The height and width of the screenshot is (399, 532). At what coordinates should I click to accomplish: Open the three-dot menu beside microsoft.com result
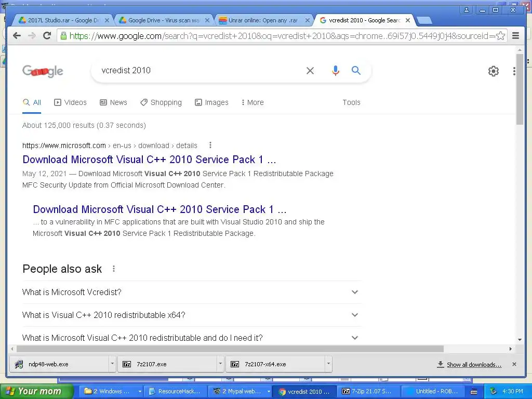tap(210, 145)
